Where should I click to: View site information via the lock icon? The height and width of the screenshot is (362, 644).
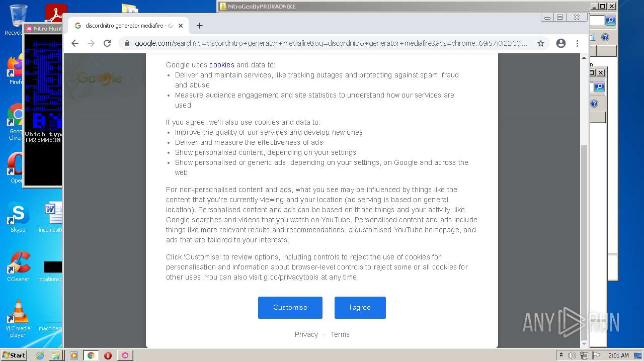(x=127, y=43)
